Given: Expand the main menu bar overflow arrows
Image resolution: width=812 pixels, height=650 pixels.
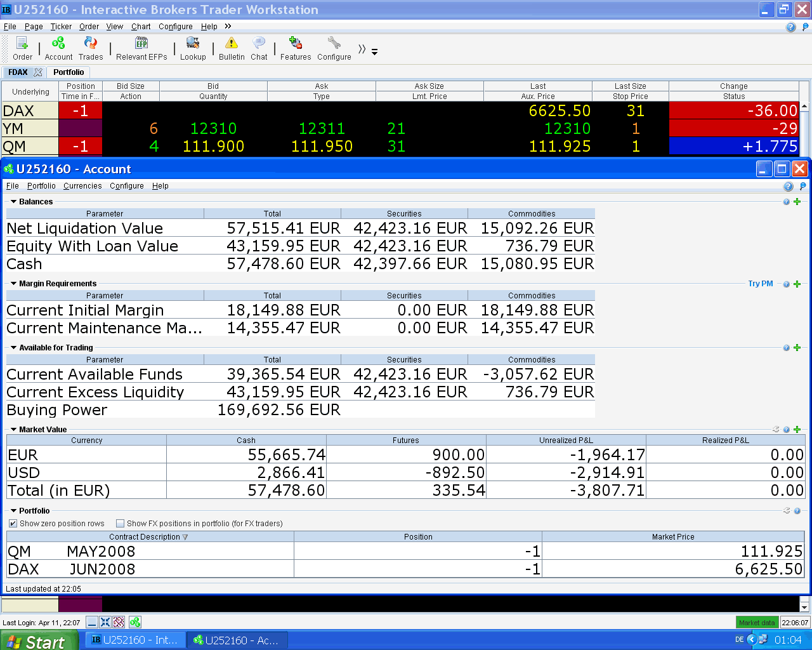Looking at the screenshot, I should [x=228, y=26].
